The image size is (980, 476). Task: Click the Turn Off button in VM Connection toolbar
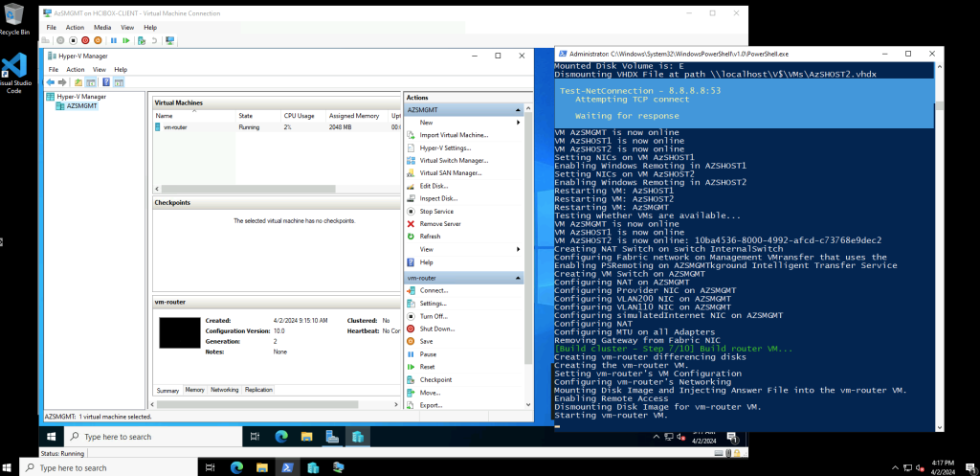pyautogui.click(x=73, y=40)
